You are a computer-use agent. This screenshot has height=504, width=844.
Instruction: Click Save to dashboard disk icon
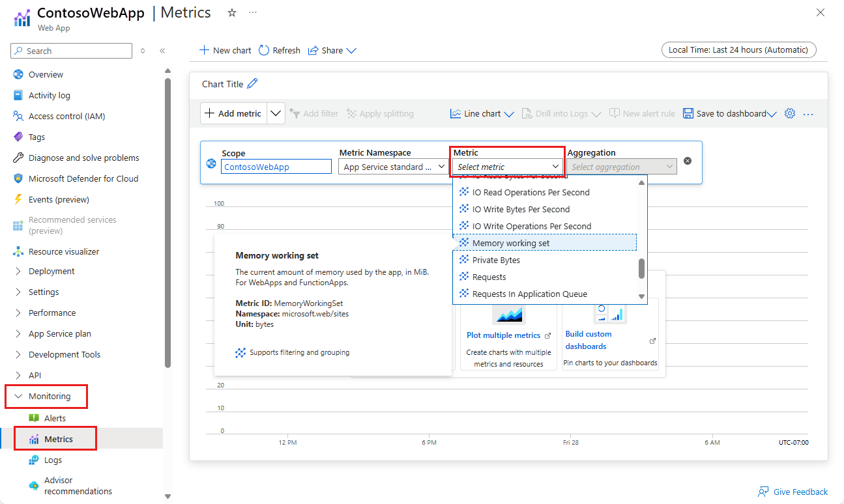pos(688,113)
